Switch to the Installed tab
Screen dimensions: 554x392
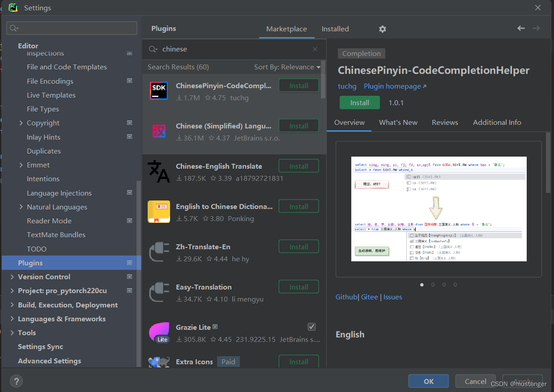click(335, 29)
